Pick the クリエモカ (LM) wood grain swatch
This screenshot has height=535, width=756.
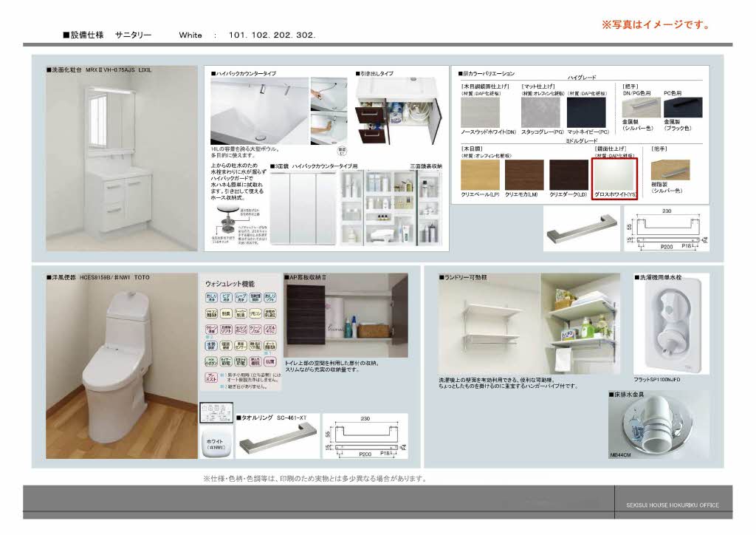(524, 174)
